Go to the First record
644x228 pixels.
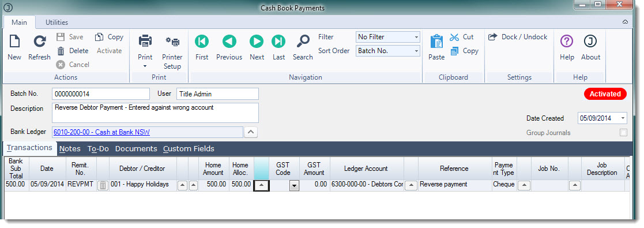(x=202, y=47)
